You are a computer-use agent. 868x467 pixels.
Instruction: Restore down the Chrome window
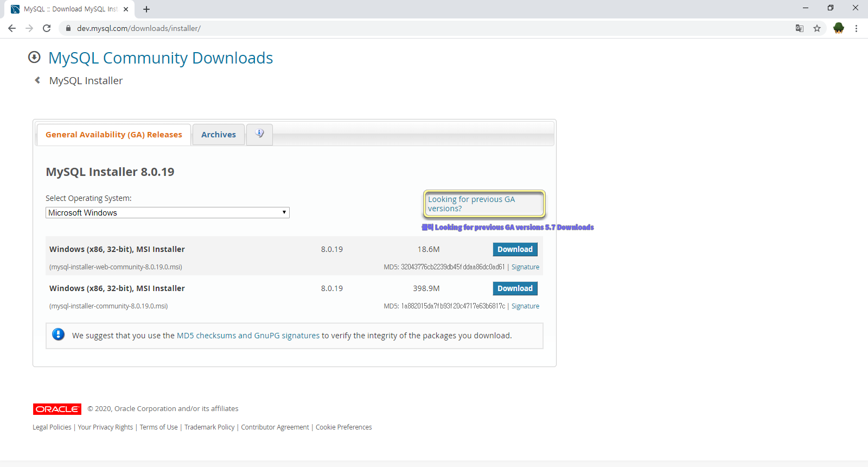coord(831,8)
